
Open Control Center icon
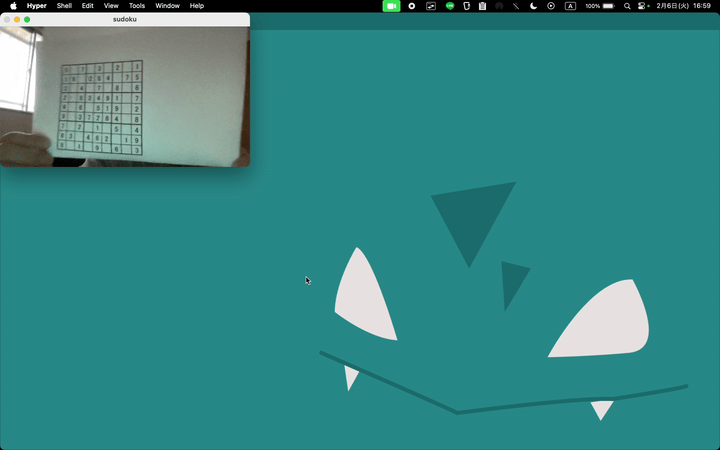point(643,6)
